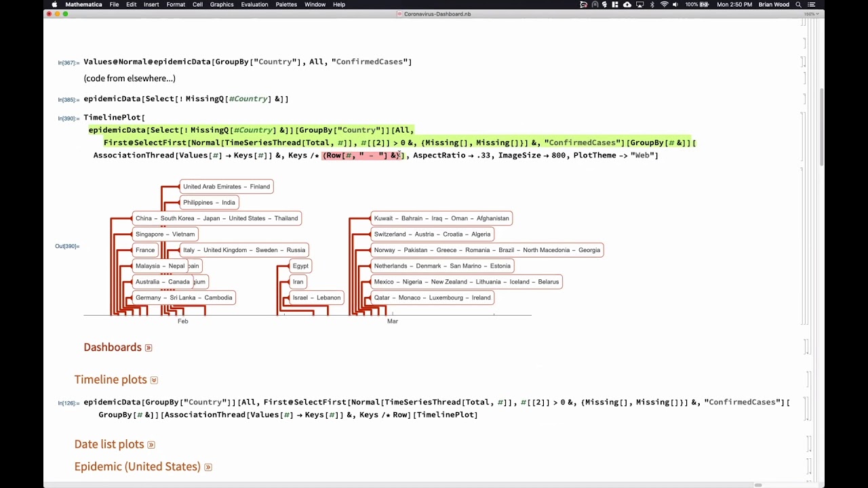868x488 pixels.
Task: Expand the Epidemic (United States) section
Action: click(x=208, y=467)
